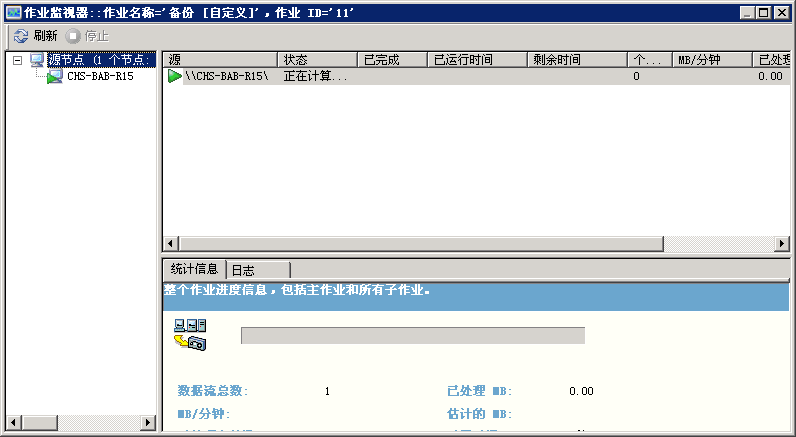Switch to the 统计信息 tab
The height and width of the screenshot is (437, 796).
point(194,268)
